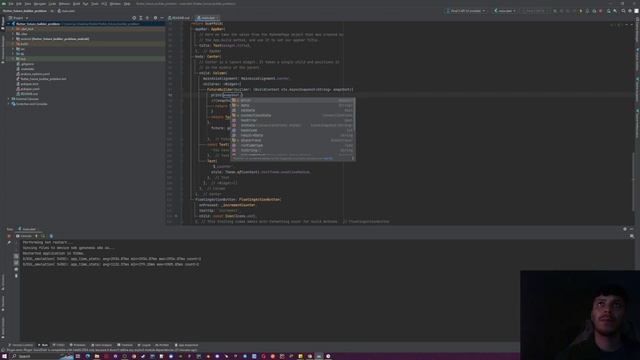640x360 pixels.
Task: Open the Logcat tool window
Action: 144,345
